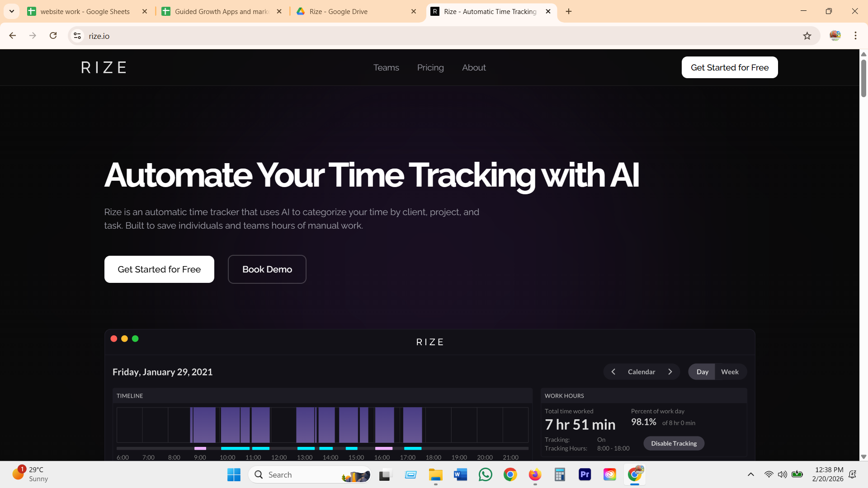The height and width of the screenshot is (488, 868).
Task: Open Chrome profile avatar
Action: point(835,36)
